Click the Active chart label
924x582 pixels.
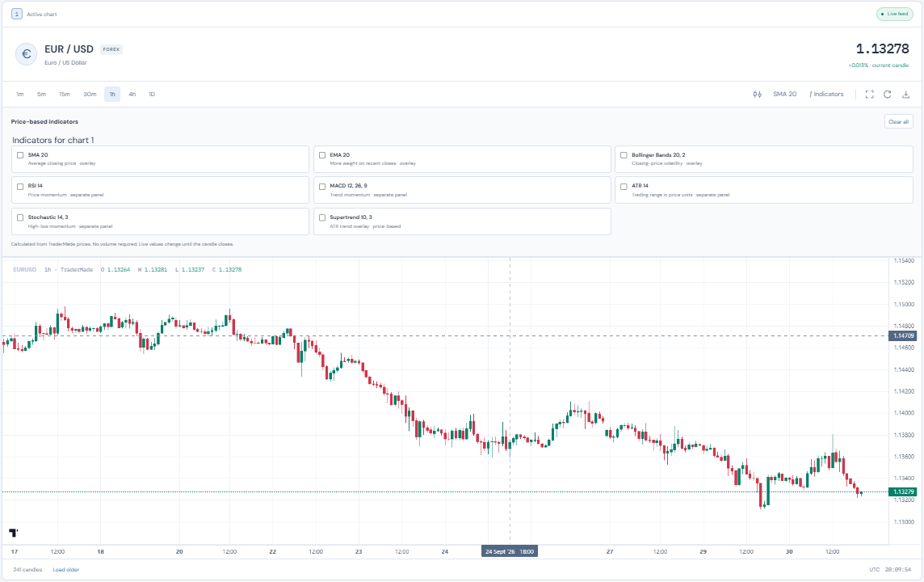click(x=42, y=15)
